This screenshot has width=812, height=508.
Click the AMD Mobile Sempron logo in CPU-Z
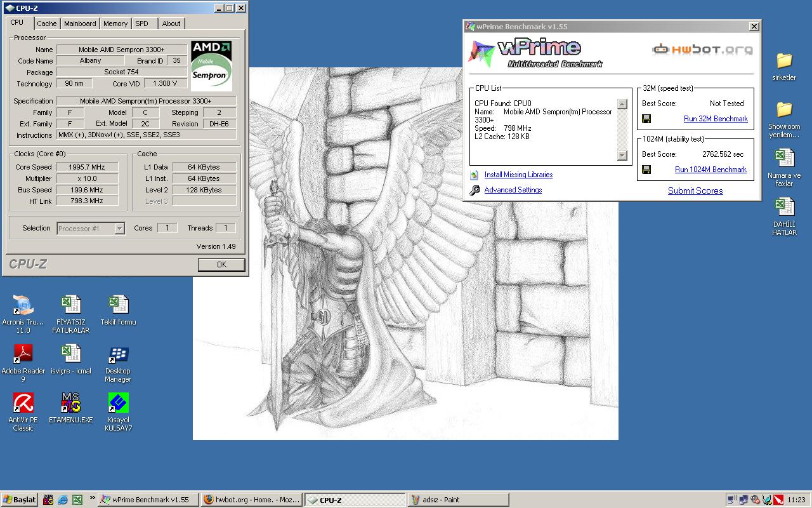pyautogui.click(x=212, y=67)
